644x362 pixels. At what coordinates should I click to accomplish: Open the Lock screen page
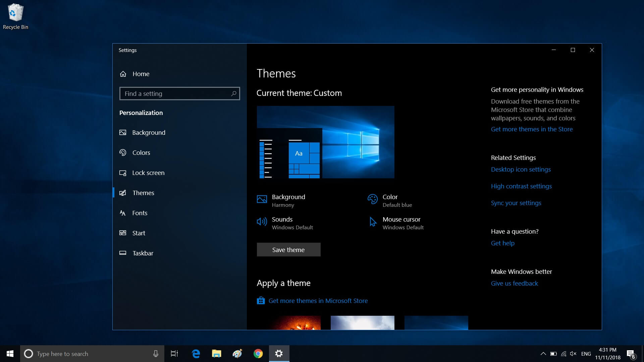point(180,173)
